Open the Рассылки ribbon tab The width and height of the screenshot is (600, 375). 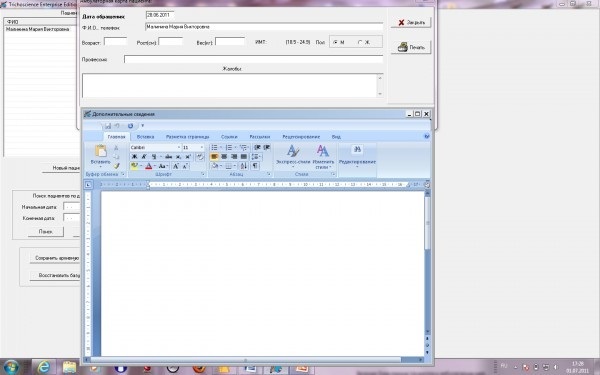click(x=259, y=137)
